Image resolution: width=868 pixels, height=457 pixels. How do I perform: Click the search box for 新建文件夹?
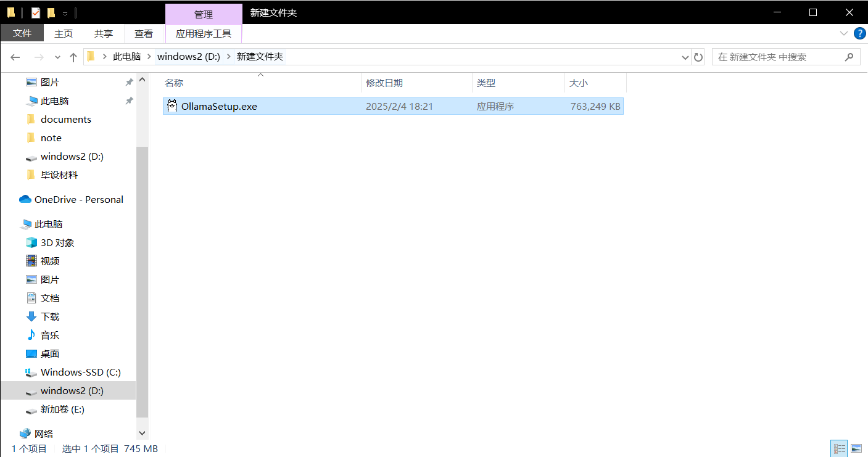[x=777, y=57]
